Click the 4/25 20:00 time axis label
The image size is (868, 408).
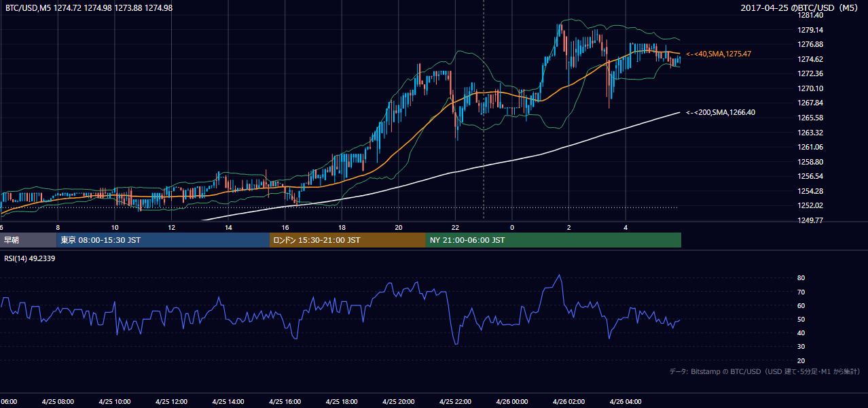pos(399,401)
